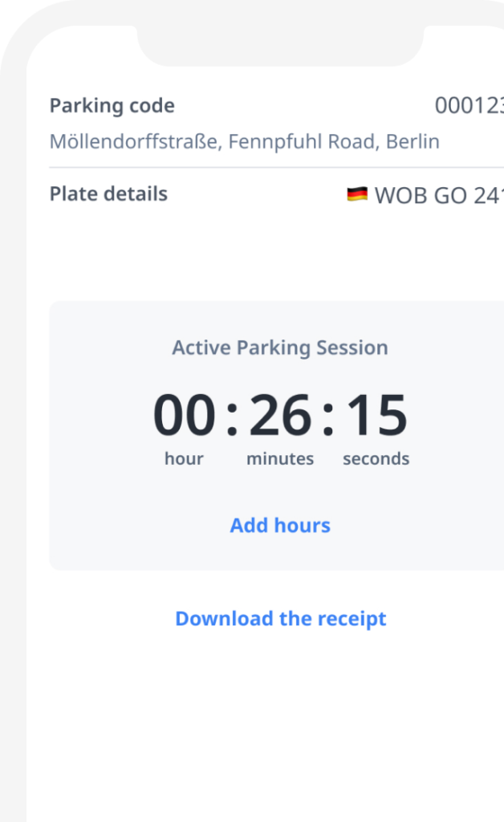Tap the Add hours link
The height and width of the screenshot is (822, 504).
click(280, 526)
